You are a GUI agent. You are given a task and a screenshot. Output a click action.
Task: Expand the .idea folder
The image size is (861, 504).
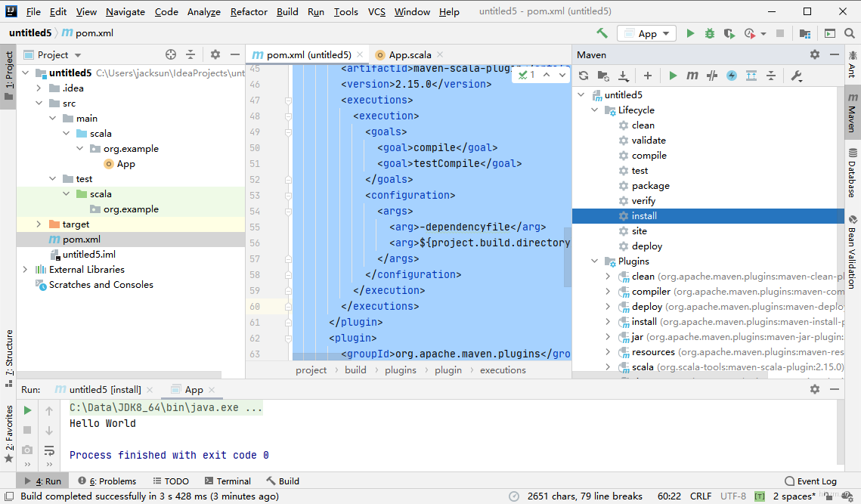[39, 88]
